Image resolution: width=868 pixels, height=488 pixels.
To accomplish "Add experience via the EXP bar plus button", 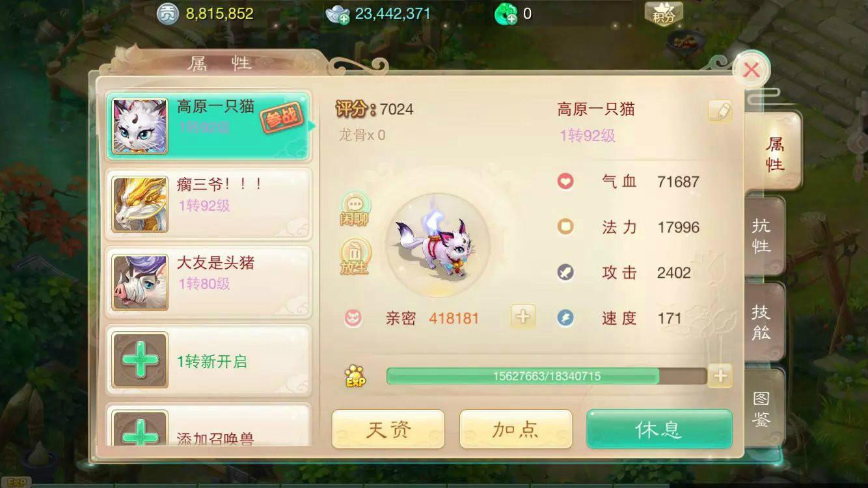I will [x=720, y=375].
